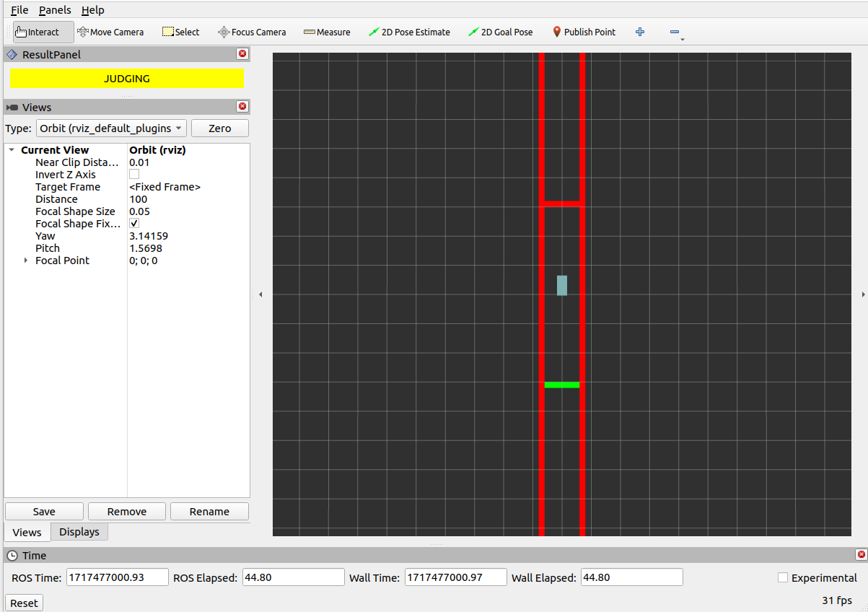Viewport: 868px width, 612px height.
Task: Open the view Type dropdown
Action: 111,128
